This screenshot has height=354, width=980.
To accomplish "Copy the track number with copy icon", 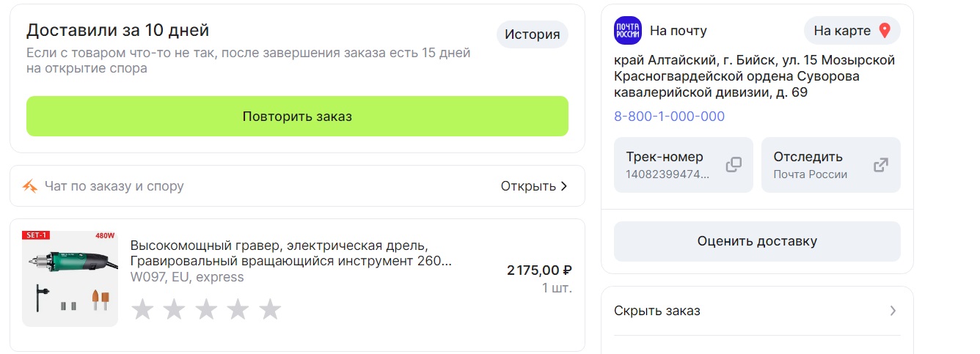I will pos(734,165).
